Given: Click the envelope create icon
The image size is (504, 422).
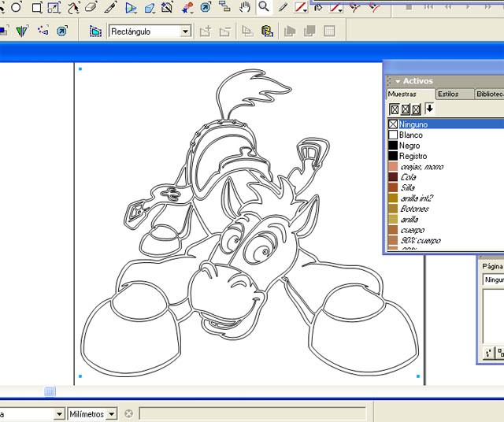Looking at the screenshot, I should pos(95,31).
